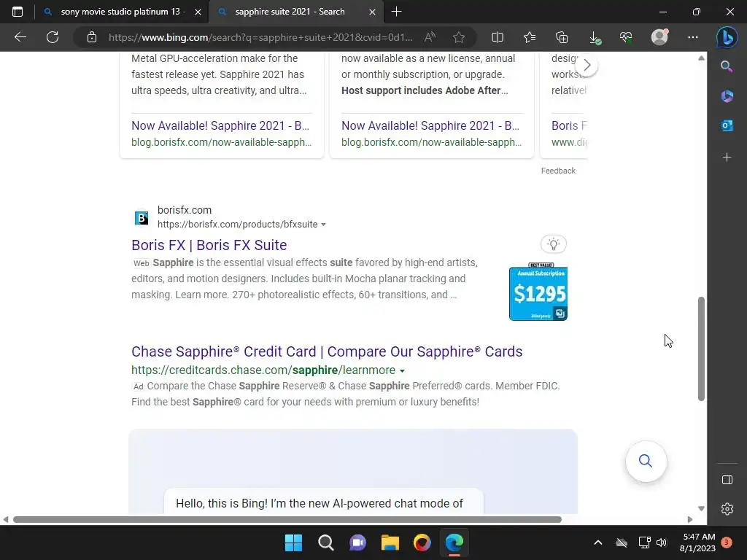
Task: Click the Feedback link
Action: (x=558, y=171)
